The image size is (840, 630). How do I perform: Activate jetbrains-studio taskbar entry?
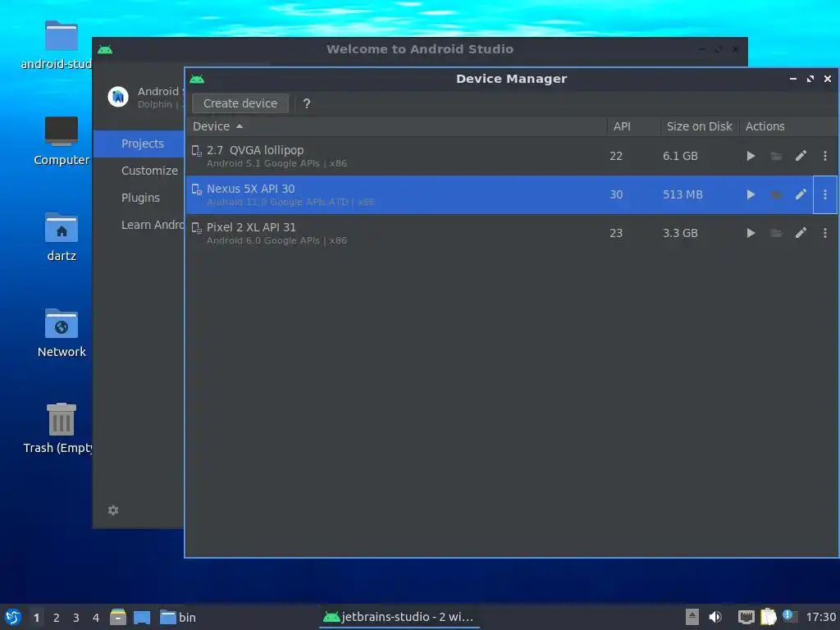(x=399, y=617)
